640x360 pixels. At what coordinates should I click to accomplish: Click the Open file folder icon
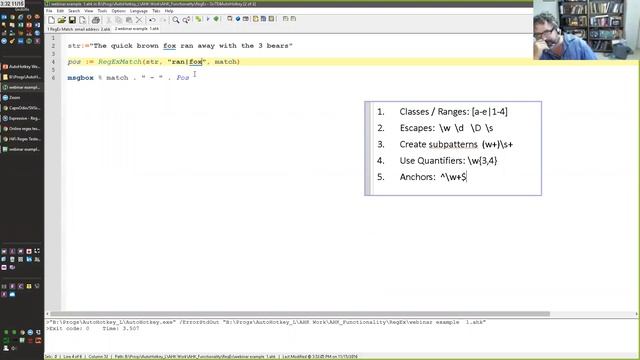pos(62,20)
